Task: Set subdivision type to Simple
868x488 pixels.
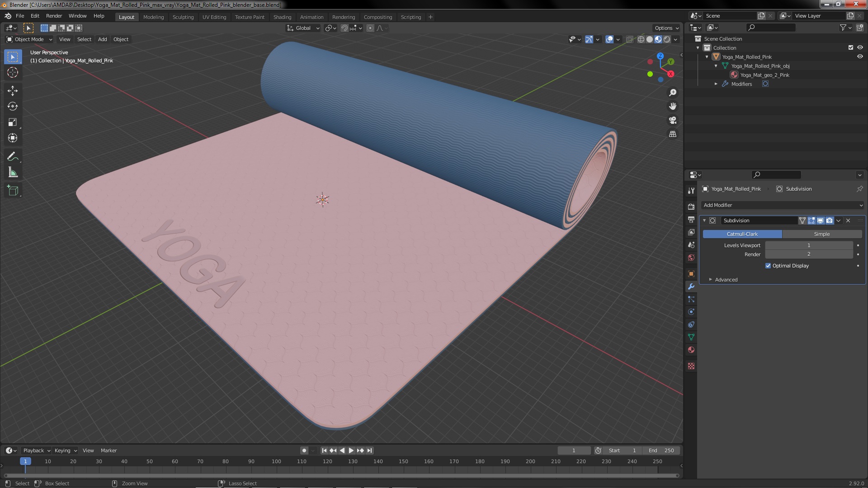Action: 821,234
